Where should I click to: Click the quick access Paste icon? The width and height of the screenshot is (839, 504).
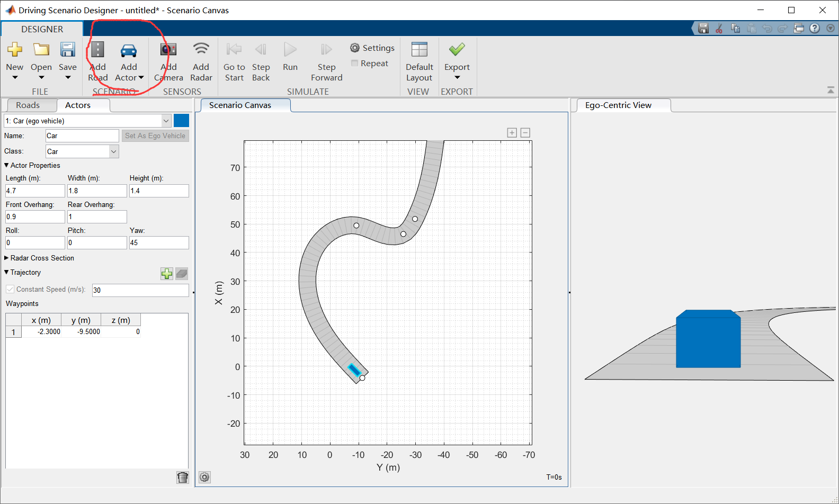[751, 29]
